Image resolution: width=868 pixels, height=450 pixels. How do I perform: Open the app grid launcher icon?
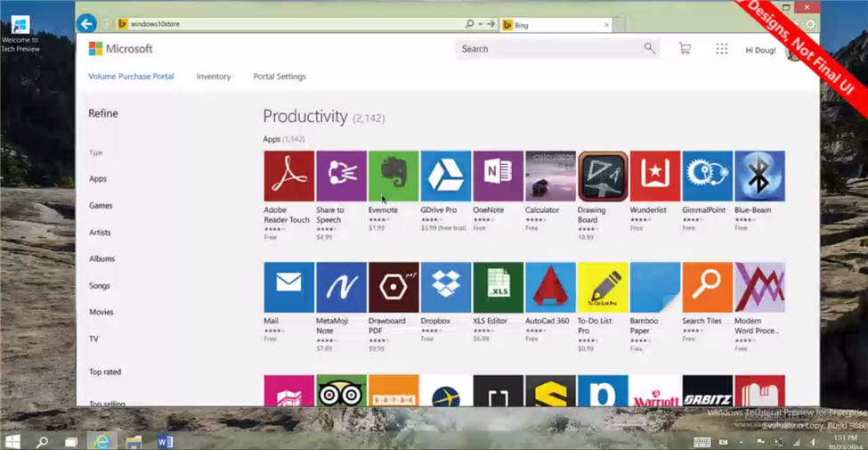[x=721, y=49]
